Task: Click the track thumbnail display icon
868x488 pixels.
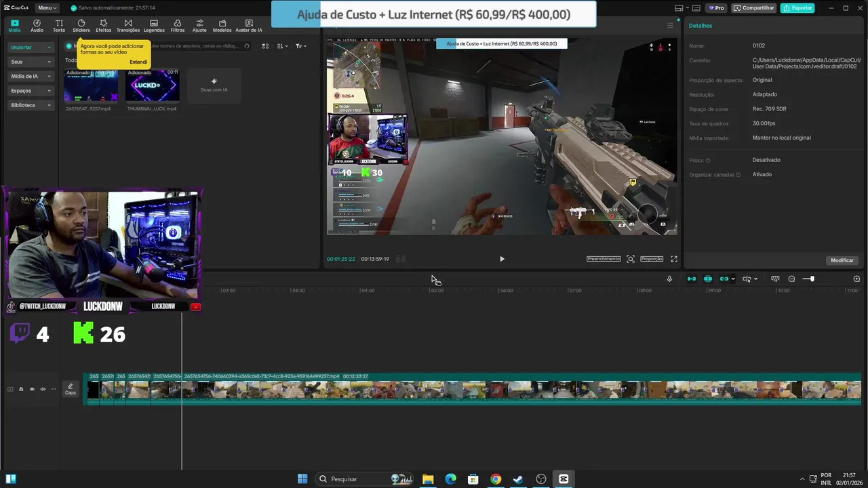Action: (9, 389)
